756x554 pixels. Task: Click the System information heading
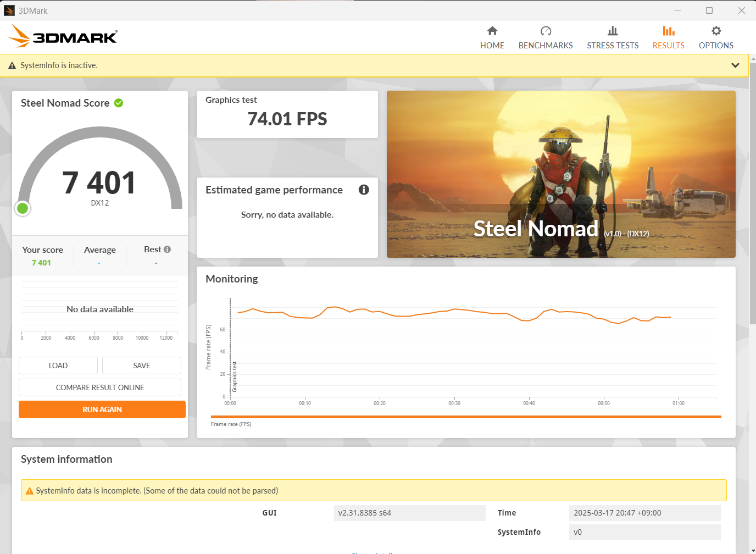pyautogui.click(x=66, y=459)
